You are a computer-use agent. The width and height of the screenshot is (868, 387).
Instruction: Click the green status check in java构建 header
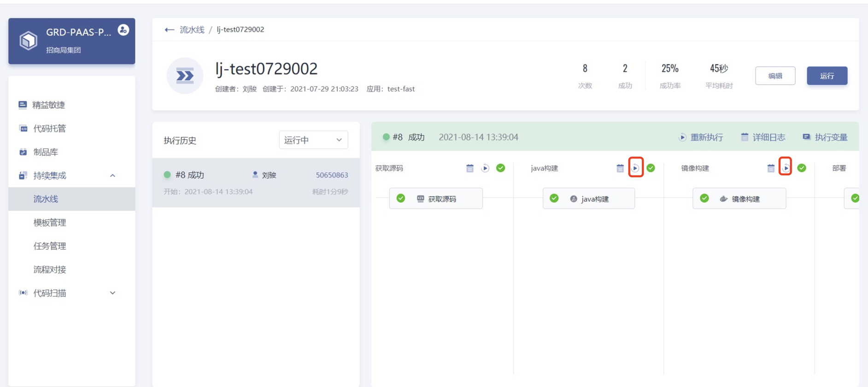(x=651, y=168)
